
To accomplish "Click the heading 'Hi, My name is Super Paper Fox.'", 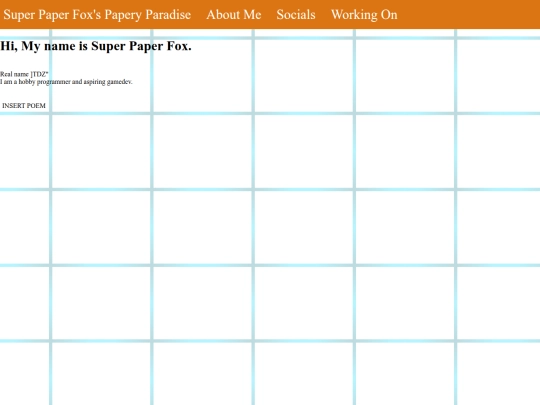I will [x=96, y=46].
